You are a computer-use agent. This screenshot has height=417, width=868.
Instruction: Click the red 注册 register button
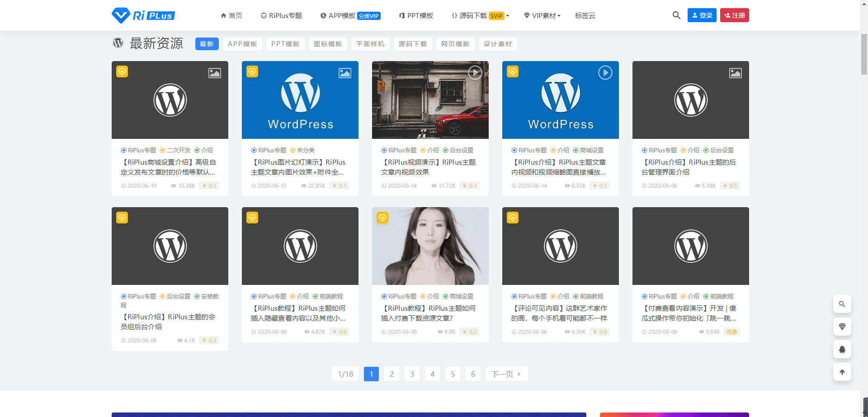pos(734,15)
